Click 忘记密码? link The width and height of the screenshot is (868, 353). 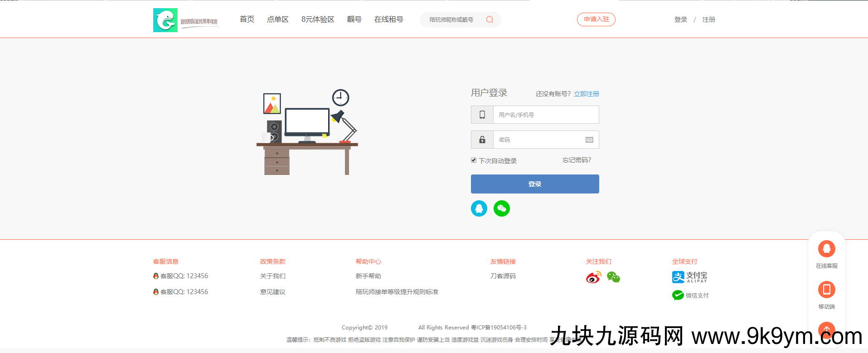[577, 160]
